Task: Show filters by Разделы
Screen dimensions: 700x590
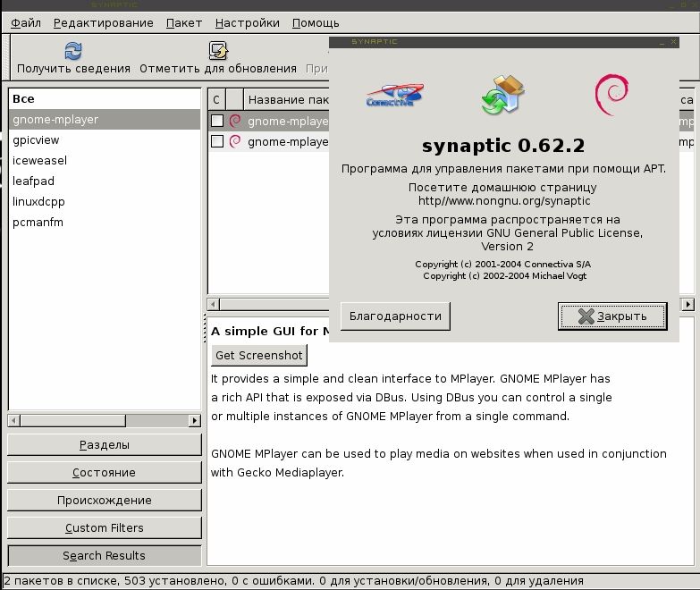Action: click(x=105, y=444)
